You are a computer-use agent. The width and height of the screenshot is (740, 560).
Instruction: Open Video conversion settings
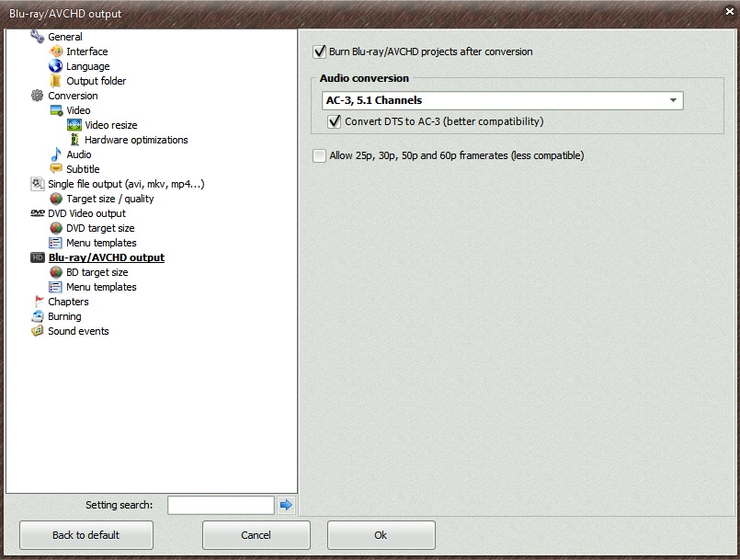[x=78, y=110]
